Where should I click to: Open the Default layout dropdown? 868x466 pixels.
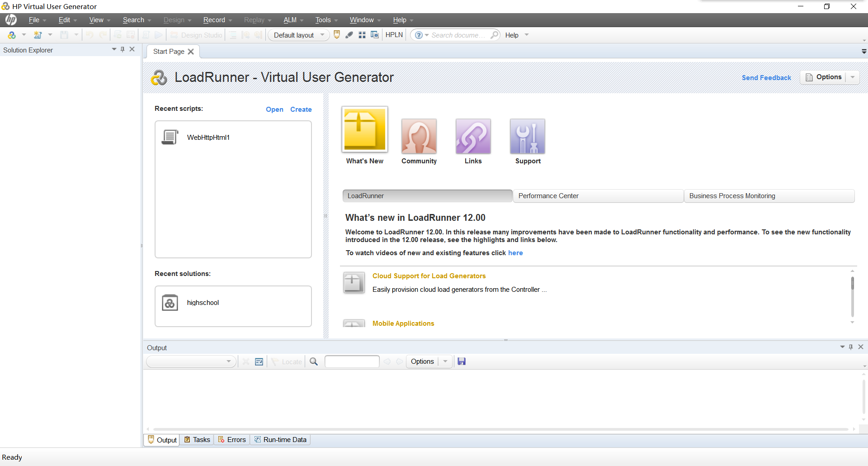tap(322, 35)
